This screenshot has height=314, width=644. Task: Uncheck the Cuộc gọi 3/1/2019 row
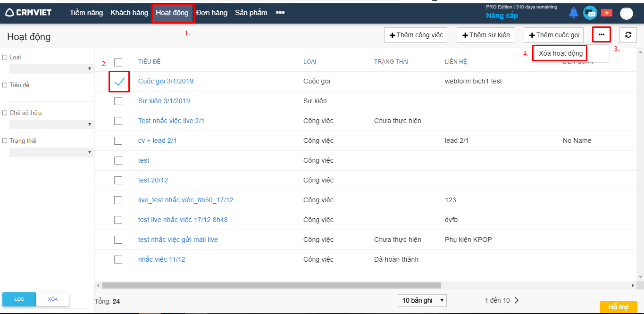tap(119, 82)
